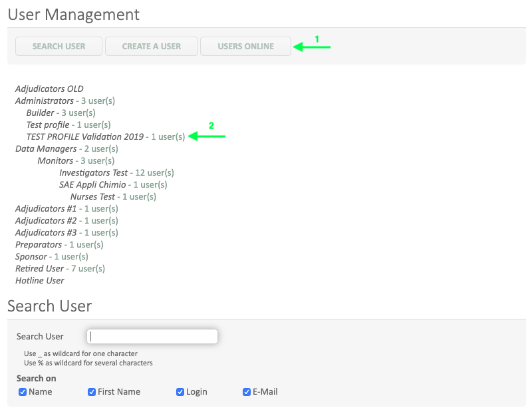Open the USERS ONLINE list
Image resolution: width=532 pixels, height=414 pixels.
coord(245,47)
